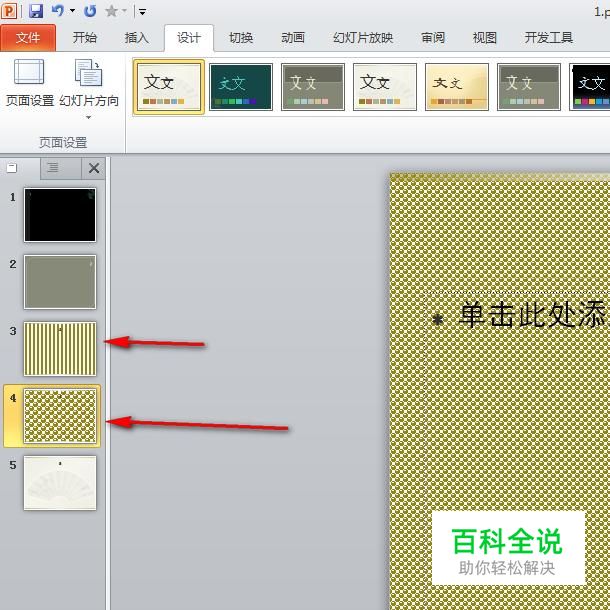Apply the sixth gray theme thumbnail
This screenshot has width=610, height=610.
pos(529,87)
